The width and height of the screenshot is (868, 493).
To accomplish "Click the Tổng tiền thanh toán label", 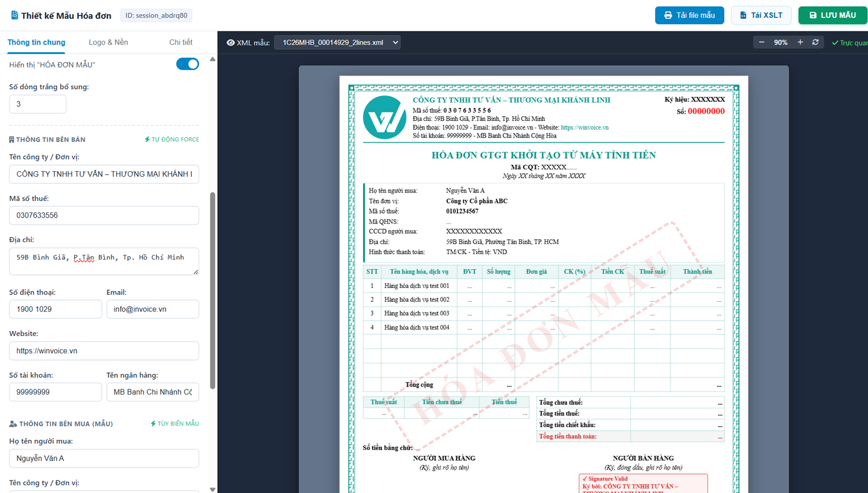I will [x=568, y=436].
